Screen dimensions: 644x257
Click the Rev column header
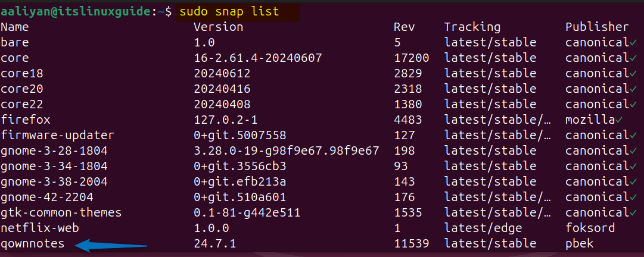click(x=404, y=27)
